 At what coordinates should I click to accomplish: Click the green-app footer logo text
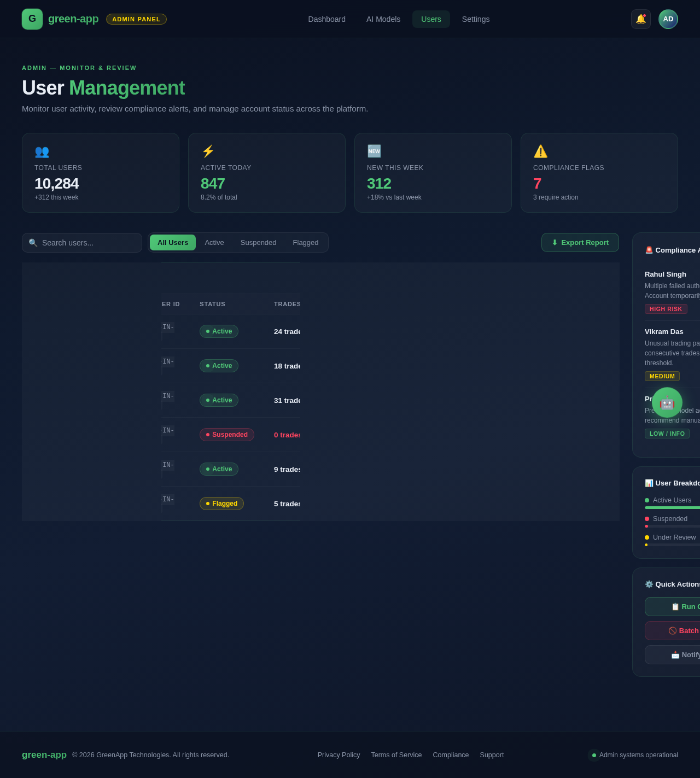[x=44, y=755]
